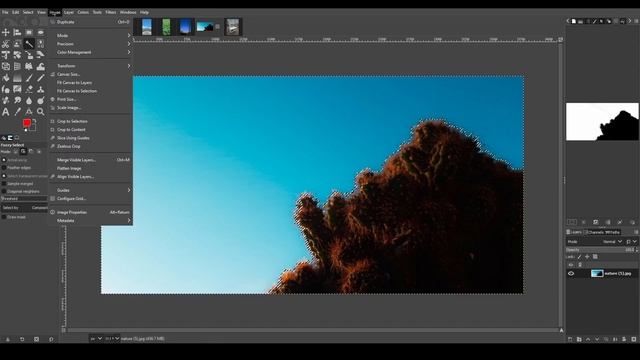640x360 pixels.
Task: Enable the Feather edges checkbox
Action: [4, 168]
